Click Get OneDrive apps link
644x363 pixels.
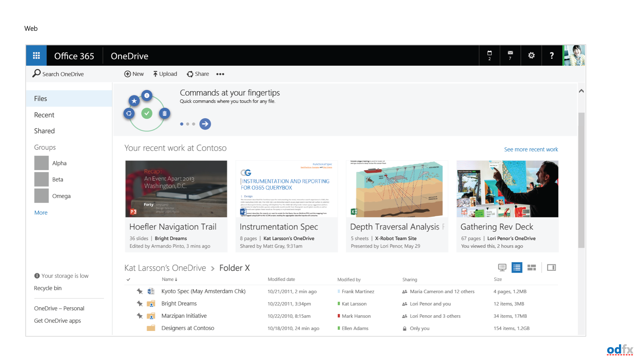(x=57, y=320)
